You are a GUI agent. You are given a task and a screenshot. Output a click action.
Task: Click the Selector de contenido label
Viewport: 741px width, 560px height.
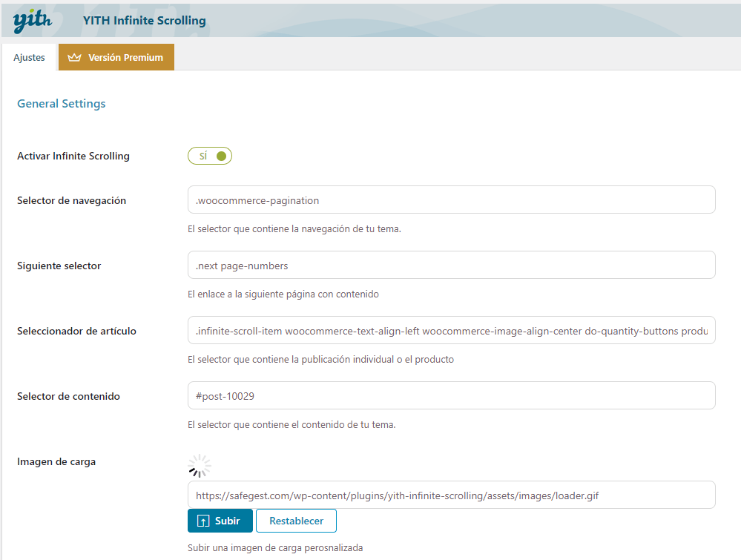pos(68,396)
